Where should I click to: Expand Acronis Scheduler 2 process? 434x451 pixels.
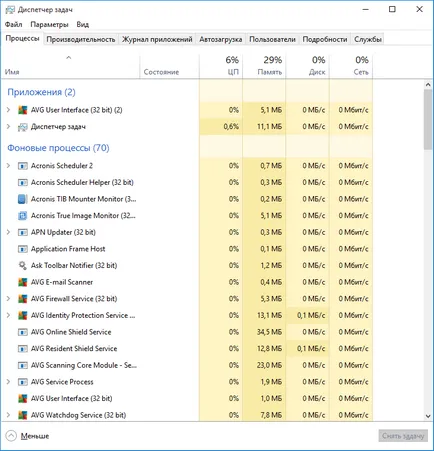click(x=8, y=165)
